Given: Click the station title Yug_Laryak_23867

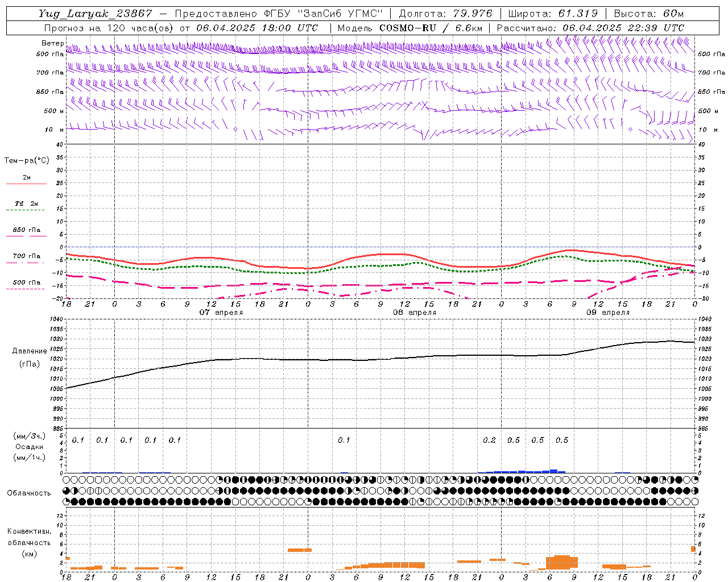Looking at the screenshot, I should click(x=96, y=14).
